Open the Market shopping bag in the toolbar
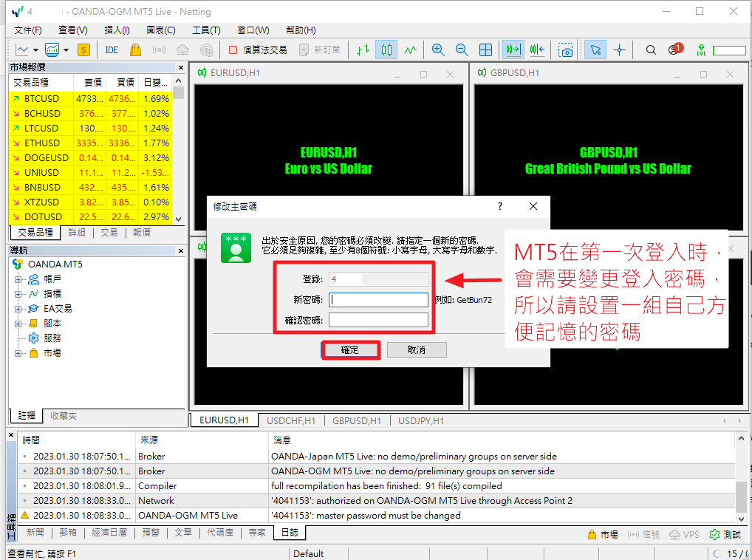The image size is (752, 560). point(135,49)
